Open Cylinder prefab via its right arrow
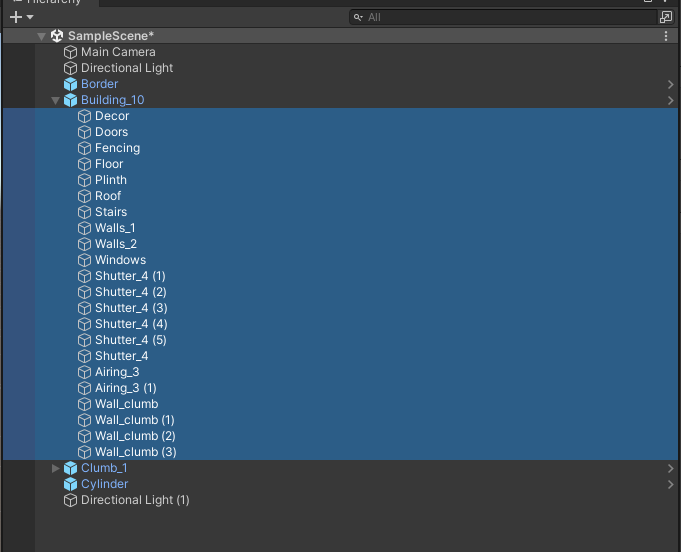 pos(670,484)
